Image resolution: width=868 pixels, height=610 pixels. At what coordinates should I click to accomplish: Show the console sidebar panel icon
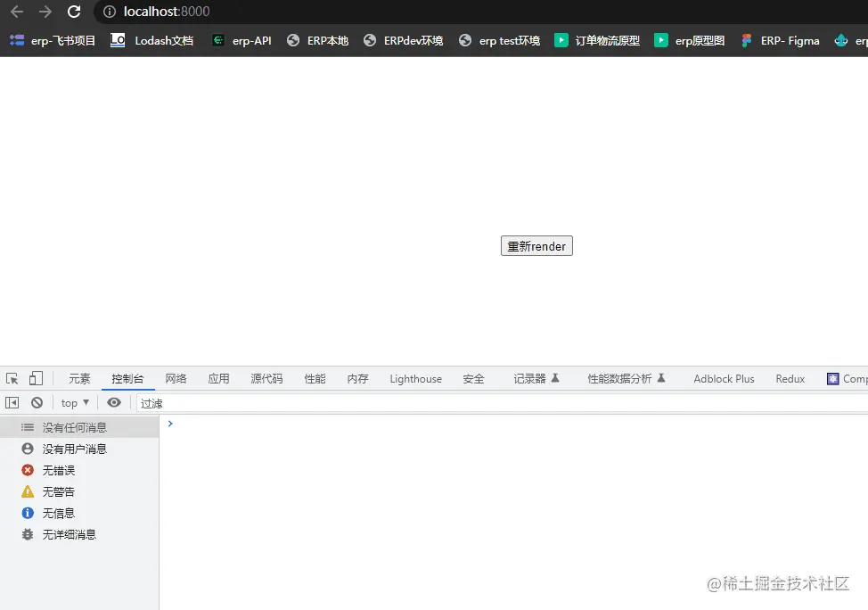pyautogui.click(x=12, y=402)
